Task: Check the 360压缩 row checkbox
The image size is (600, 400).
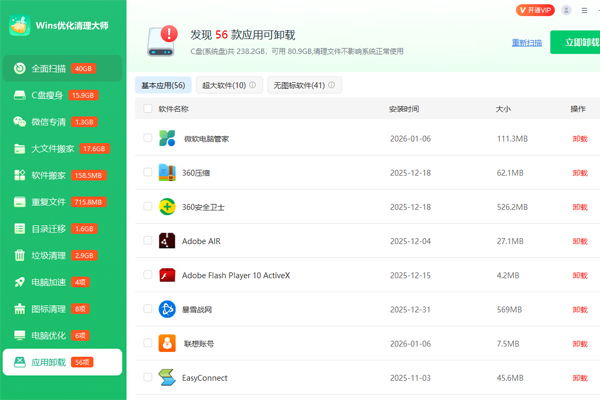Action: coord(148,172)
